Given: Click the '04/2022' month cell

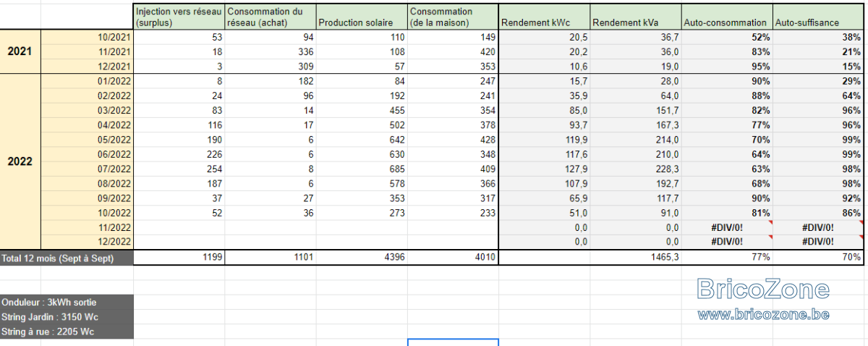Looking at the screenshot, I should pyautogui.click(x=88, y=125).
